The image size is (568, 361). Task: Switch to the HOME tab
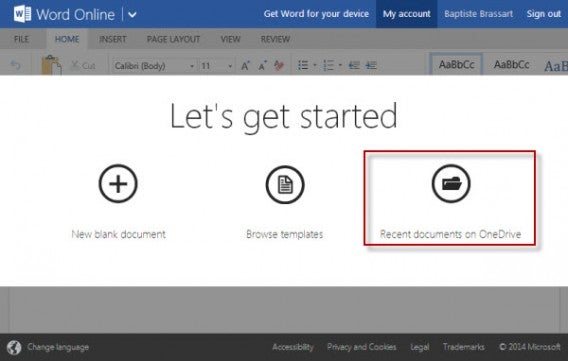tap(67, 39)
